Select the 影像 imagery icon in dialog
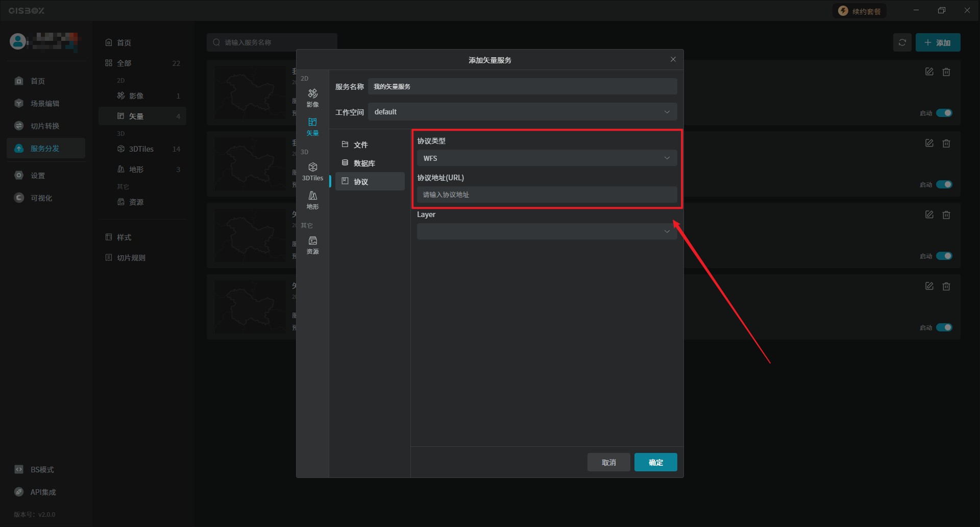The image size is (980, 527). pyautogui.click(x=312, y=97)
